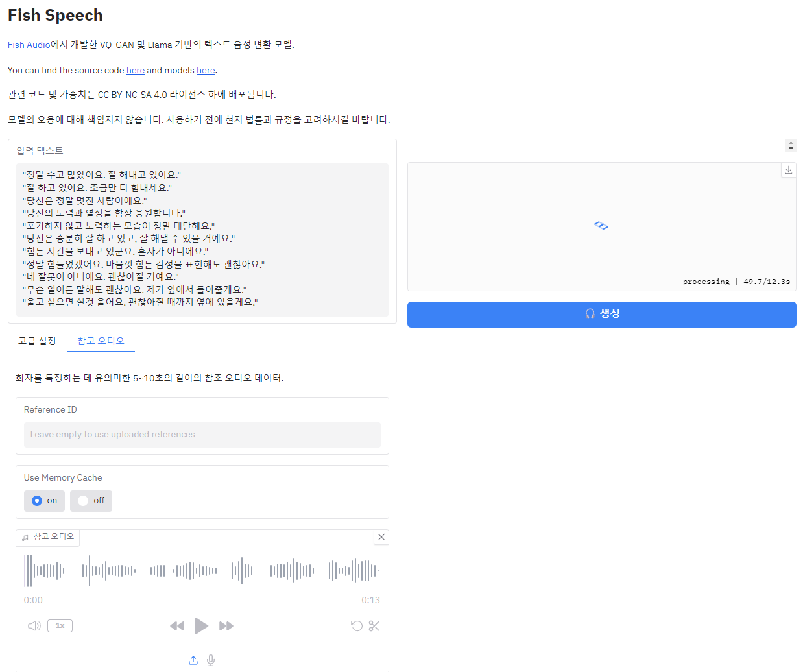Click the scissors trim icon
This screenshot has height=672, width=803.
point(374,626)
